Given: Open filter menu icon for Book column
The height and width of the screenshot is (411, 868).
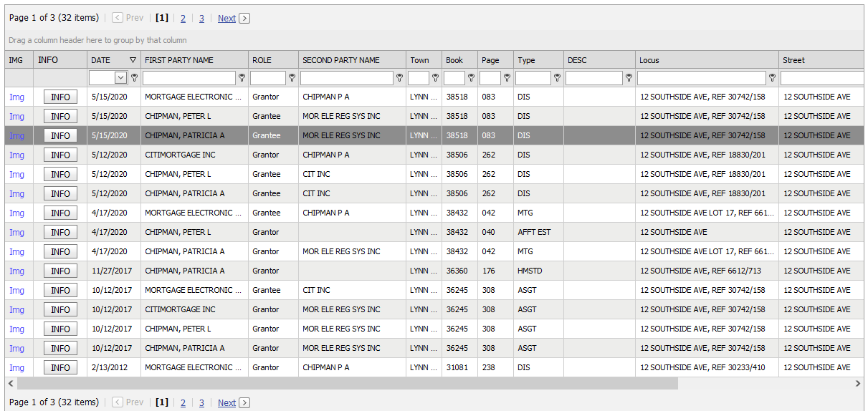Looking at the screenshot, I should [x=471, y=78].
